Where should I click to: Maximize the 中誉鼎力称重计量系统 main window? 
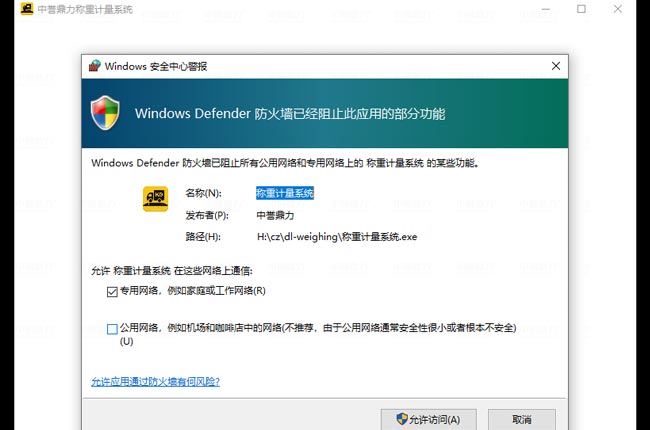[x=581, y=9]
